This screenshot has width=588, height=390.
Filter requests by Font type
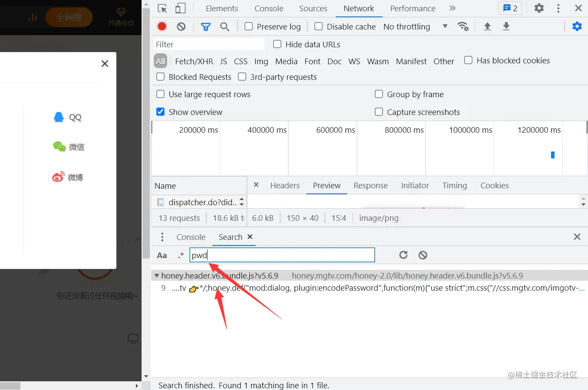point(312,61)
